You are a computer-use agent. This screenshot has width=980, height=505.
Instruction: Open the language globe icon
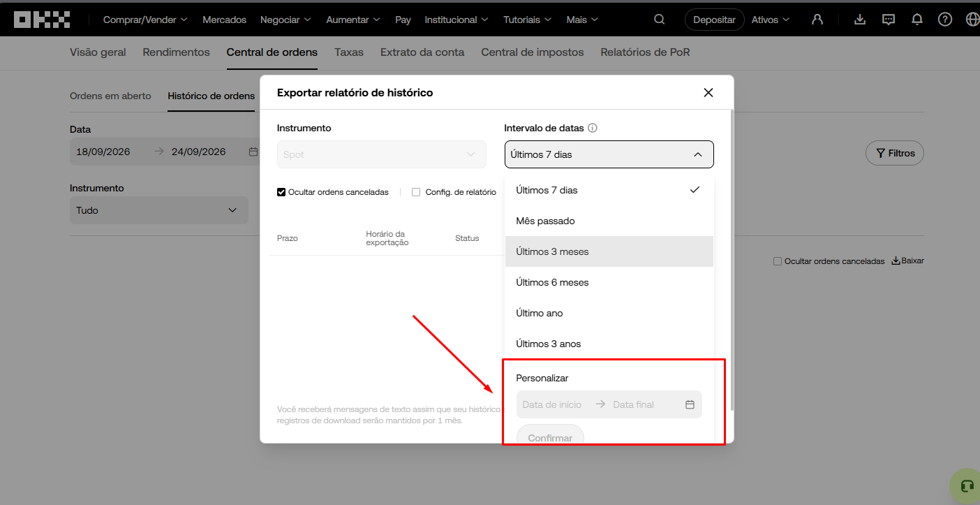972,20
